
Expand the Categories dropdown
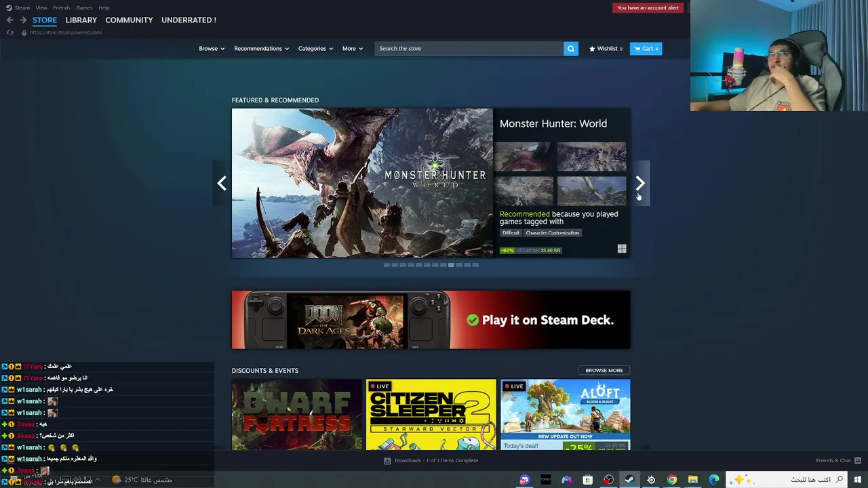click(315, 49)
